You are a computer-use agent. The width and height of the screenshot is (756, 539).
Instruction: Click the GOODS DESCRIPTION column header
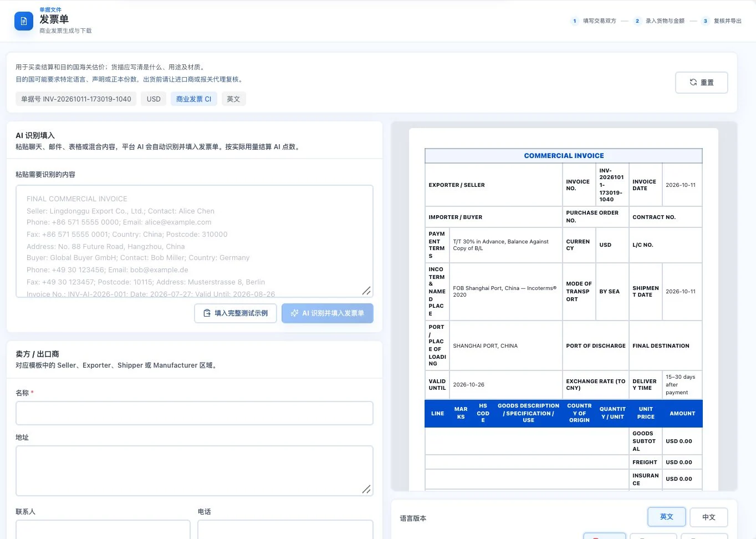point(528,413)
